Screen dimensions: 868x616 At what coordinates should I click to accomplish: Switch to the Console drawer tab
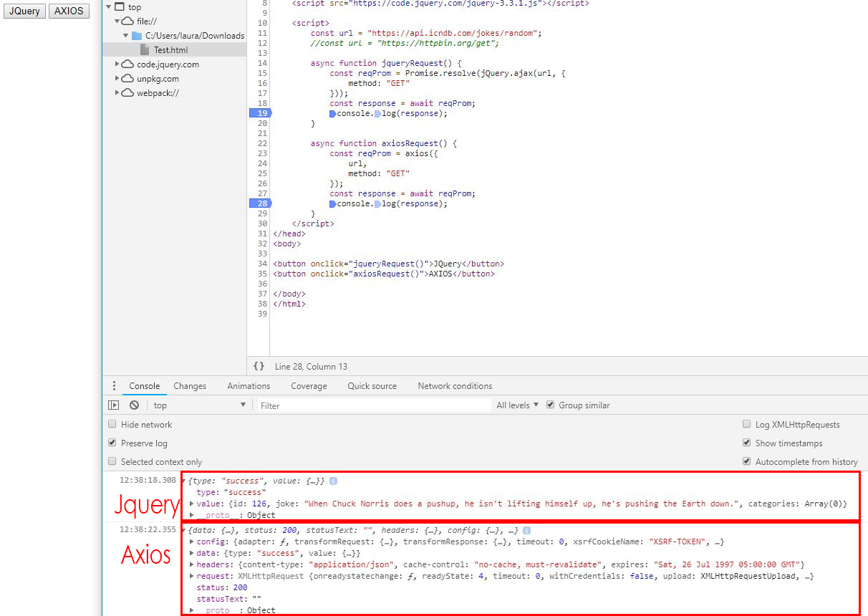pos(144,385)
